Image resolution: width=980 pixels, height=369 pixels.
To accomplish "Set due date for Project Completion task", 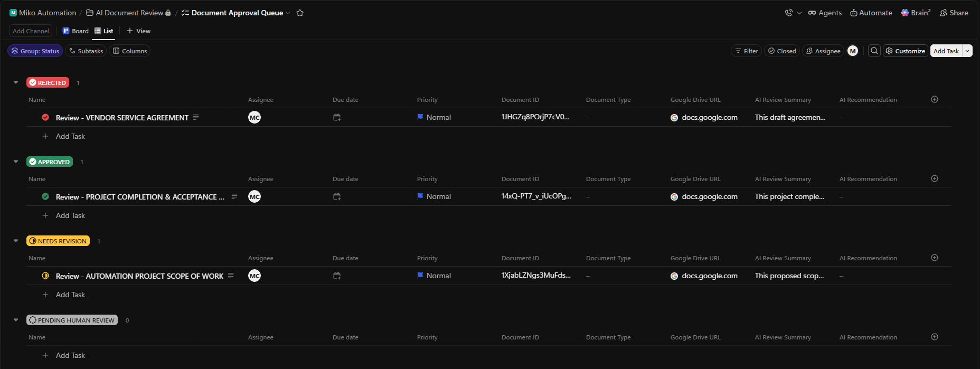I will [337, 196].
